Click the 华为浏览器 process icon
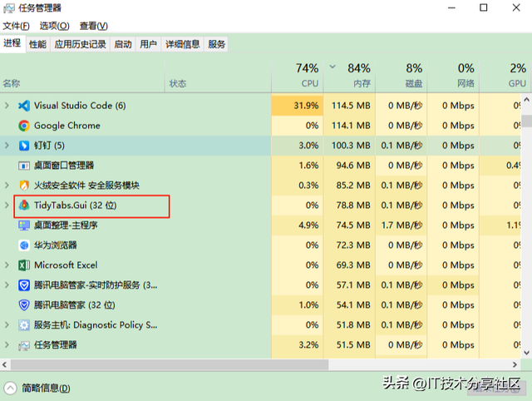Screen dimensions: 532x401 tap(24, 245)
